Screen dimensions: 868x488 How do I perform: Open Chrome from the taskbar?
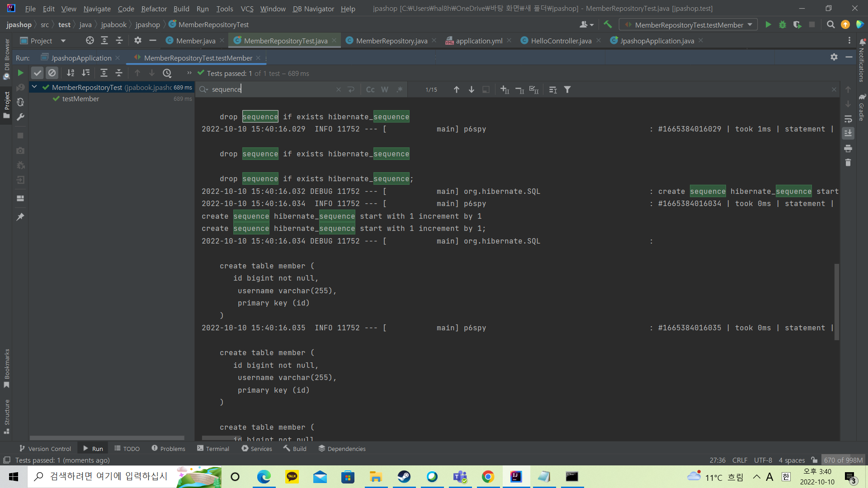coord(488,477)
